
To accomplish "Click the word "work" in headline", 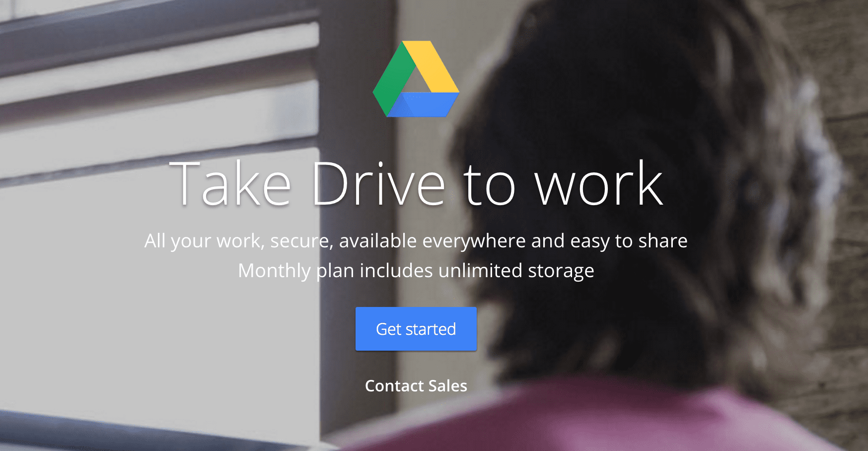I will tap(599, 183).
